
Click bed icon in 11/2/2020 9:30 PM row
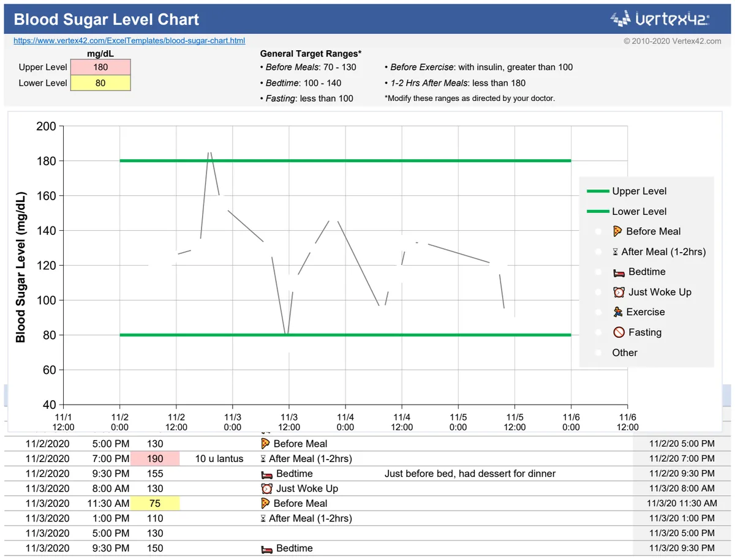[266, 474]
